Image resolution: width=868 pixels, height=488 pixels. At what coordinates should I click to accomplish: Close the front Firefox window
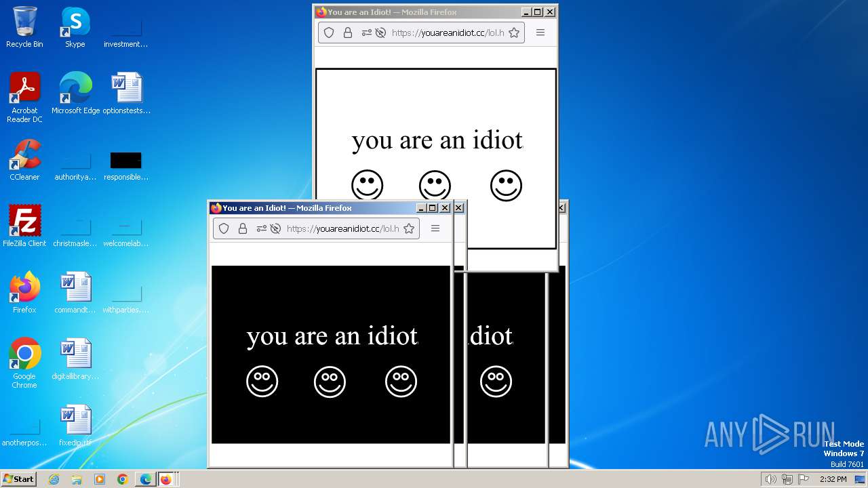click(445, 208)
